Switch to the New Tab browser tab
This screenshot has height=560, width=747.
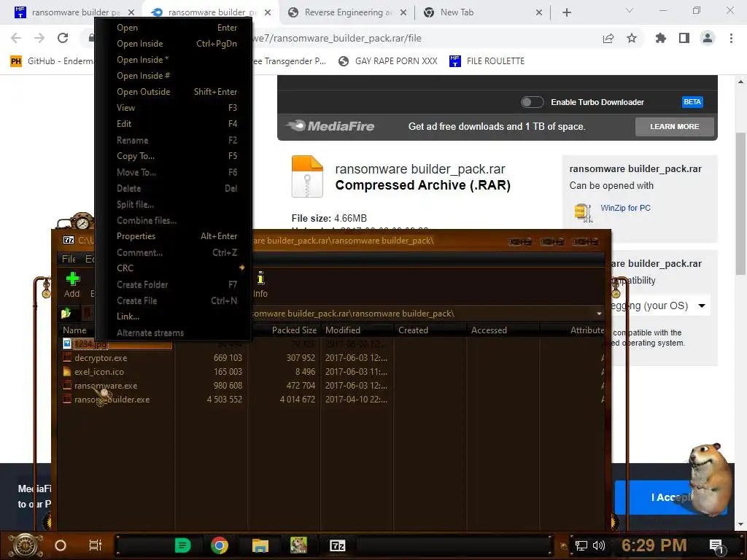483,12
